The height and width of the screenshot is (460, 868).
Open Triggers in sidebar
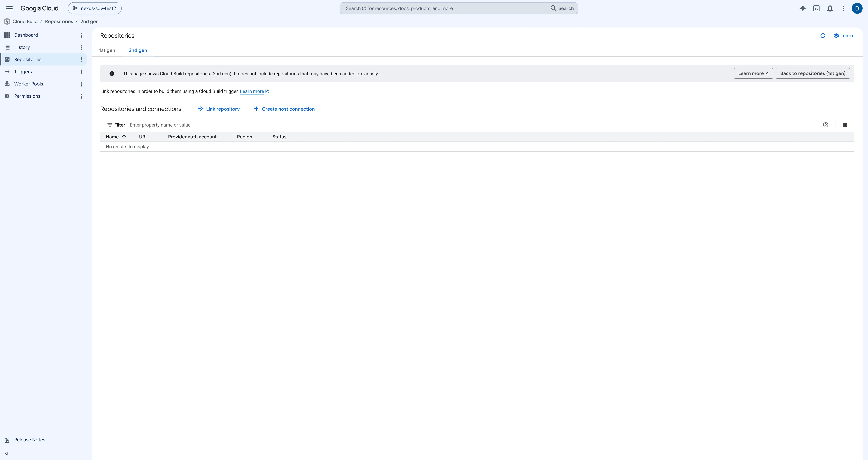coord(23,72)
